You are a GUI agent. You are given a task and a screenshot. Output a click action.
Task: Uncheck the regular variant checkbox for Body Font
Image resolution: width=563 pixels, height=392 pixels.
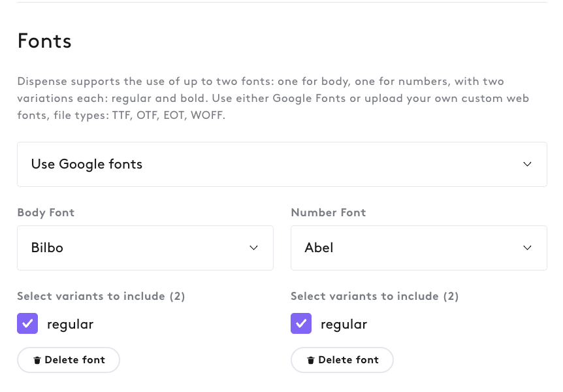pos(27,323)
